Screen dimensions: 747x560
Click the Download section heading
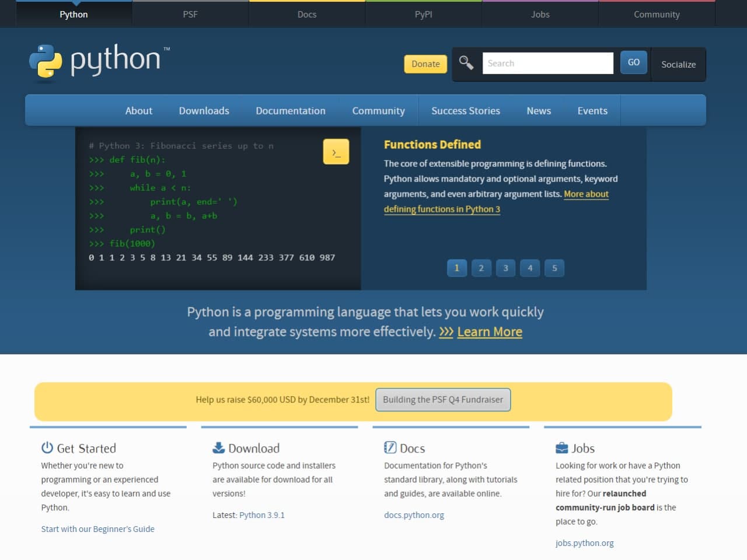pos(254,448)
